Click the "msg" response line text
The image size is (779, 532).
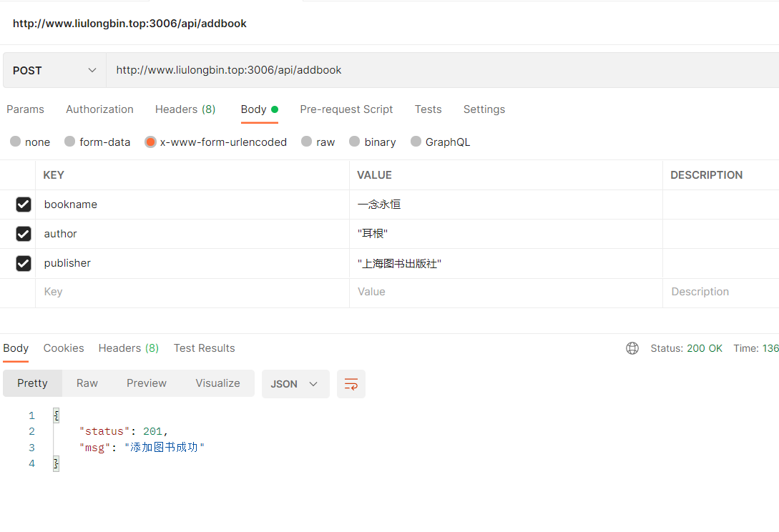(x=142, y=448)
